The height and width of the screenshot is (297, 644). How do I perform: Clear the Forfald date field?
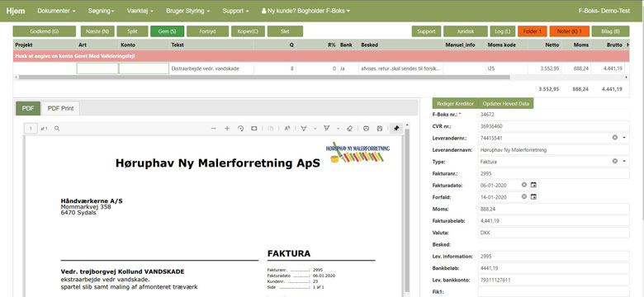(524, 197)
